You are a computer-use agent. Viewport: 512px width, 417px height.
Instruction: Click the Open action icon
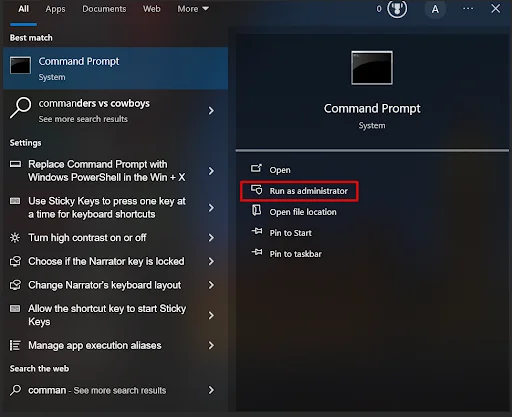[256, 169]
